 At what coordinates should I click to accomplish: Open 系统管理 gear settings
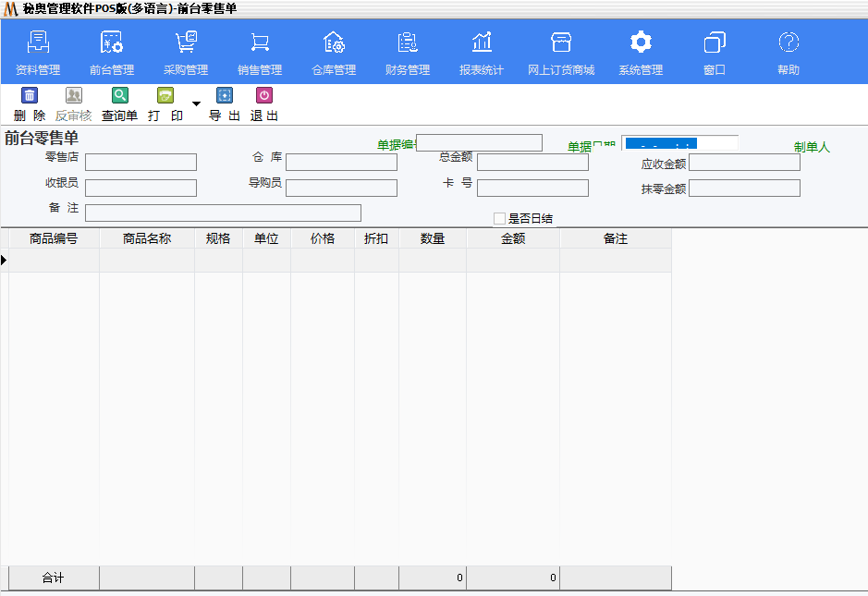click(x=641, y=53)
